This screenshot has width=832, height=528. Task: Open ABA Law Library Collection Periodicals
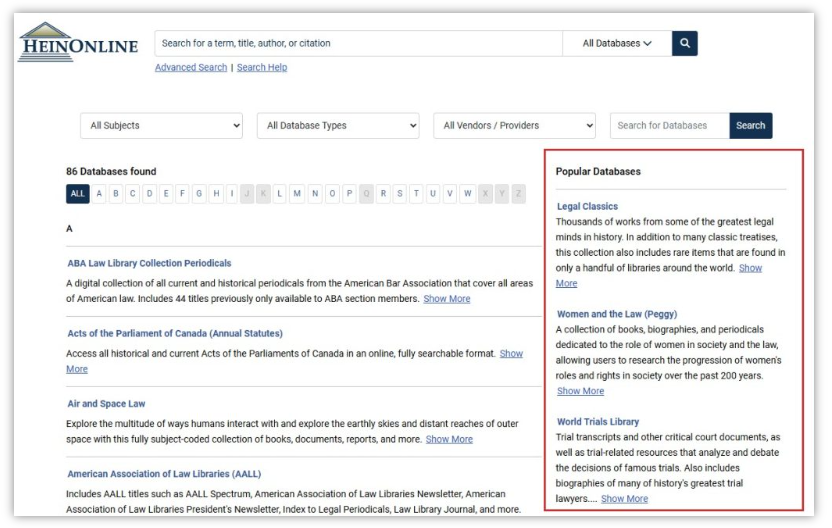(x=149, y=264)
